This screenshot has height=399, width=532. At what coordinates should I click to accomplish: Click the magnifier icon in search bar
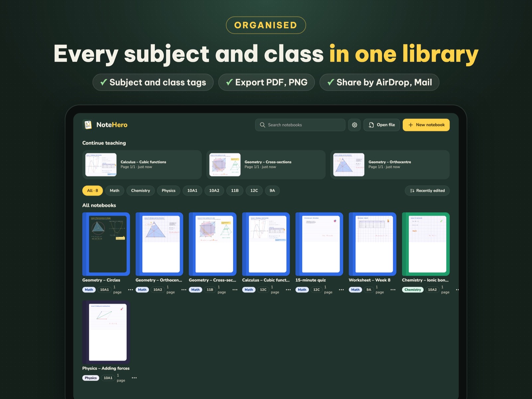(x=262, y=125)
